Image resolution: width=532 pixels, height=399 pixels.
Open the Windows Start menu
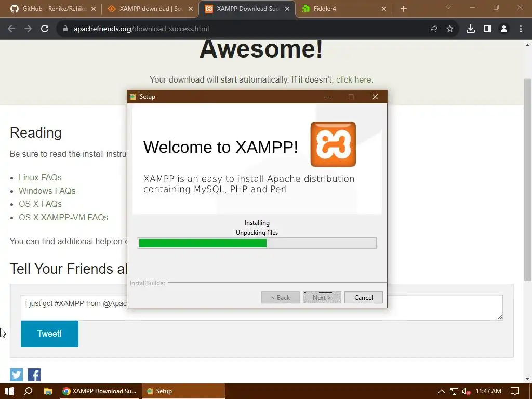pos(9,391)
